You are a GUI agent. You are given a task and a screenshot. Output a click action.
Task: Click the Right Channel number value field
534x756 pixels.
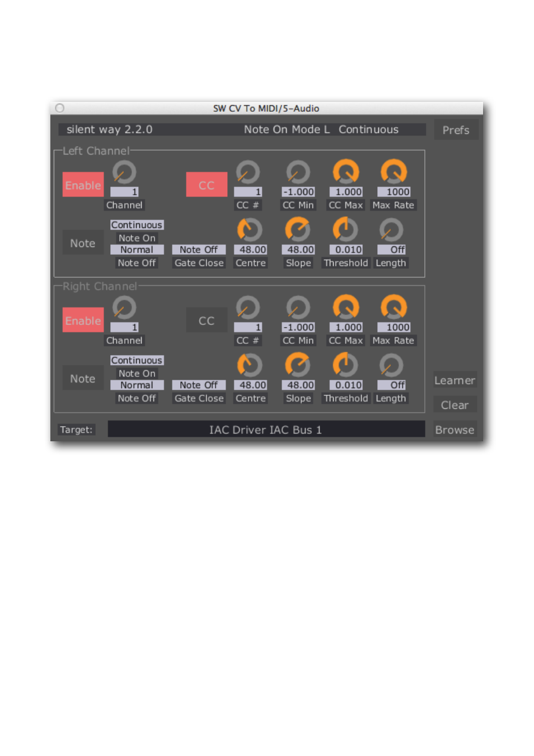[124, 327]
